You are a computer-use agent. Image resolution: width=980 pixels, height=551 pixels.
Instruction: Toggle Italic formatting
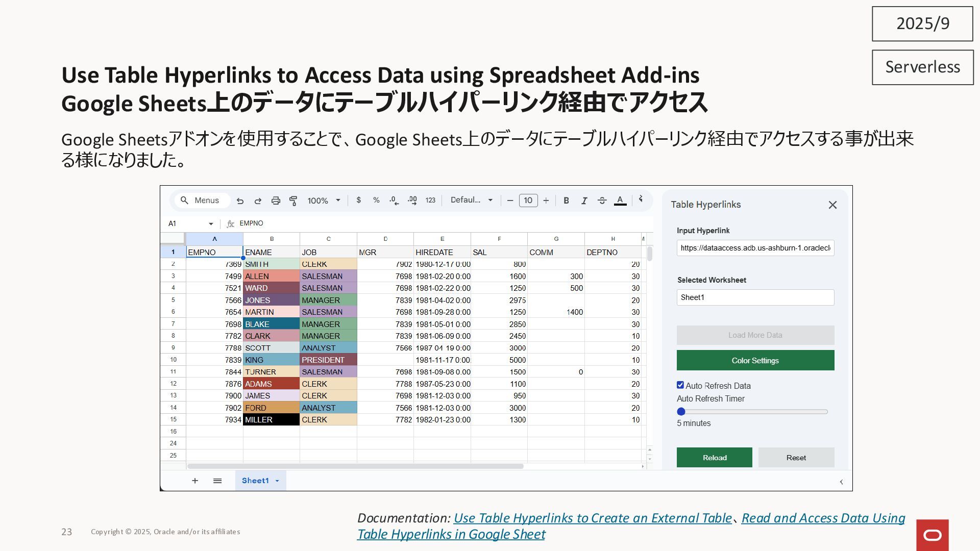point(584,201)
